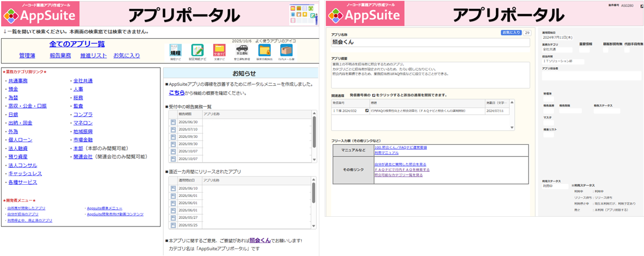This screenshot has width=644, height=256.
Task: Open 為替 category
Action: click(13, 98)
